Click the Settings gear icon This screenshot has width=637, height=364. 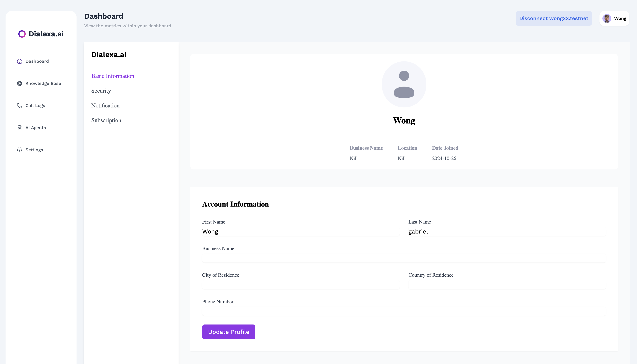coord(20,150)
